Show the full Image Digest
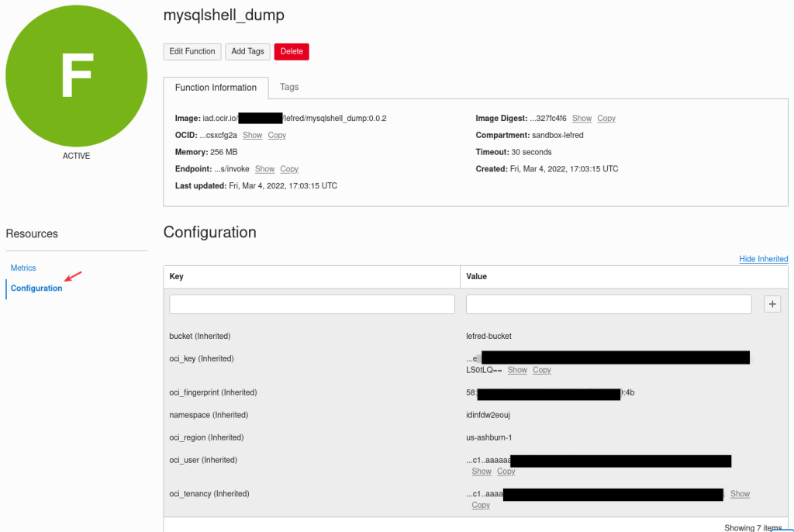The height and width of the screenshot is (532, 794). (582, 119)
